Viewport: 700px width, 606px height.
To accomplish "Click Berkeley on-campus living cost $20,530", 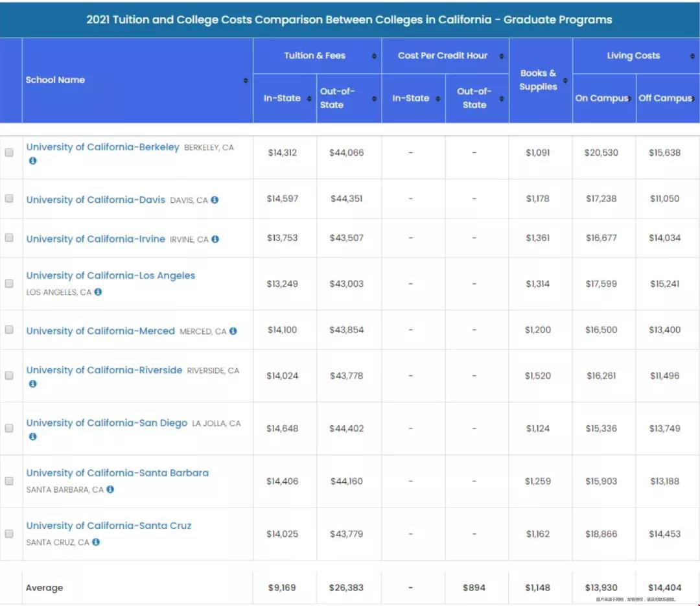I will click(601, 153).
